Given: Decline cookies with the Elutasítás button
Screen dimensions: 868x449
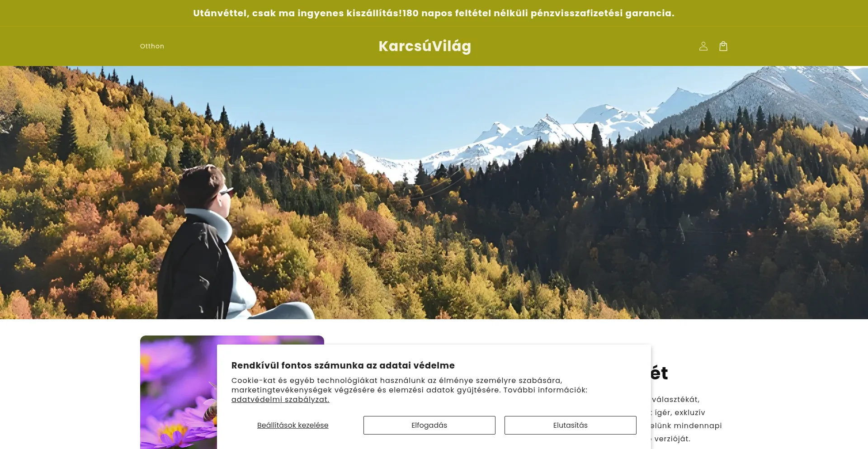Looking at the screenshot, I should click(x=570, y=425).
